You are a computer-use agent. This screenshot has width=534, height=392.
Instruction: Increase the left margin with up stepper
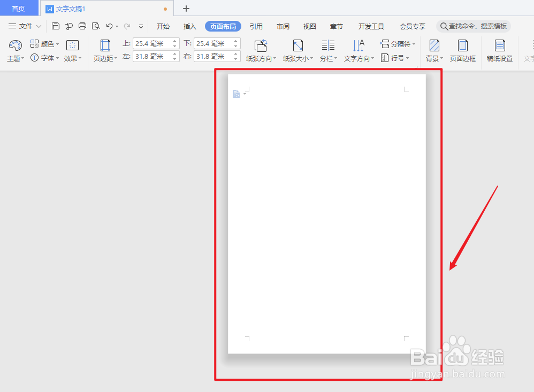[175, 54]
